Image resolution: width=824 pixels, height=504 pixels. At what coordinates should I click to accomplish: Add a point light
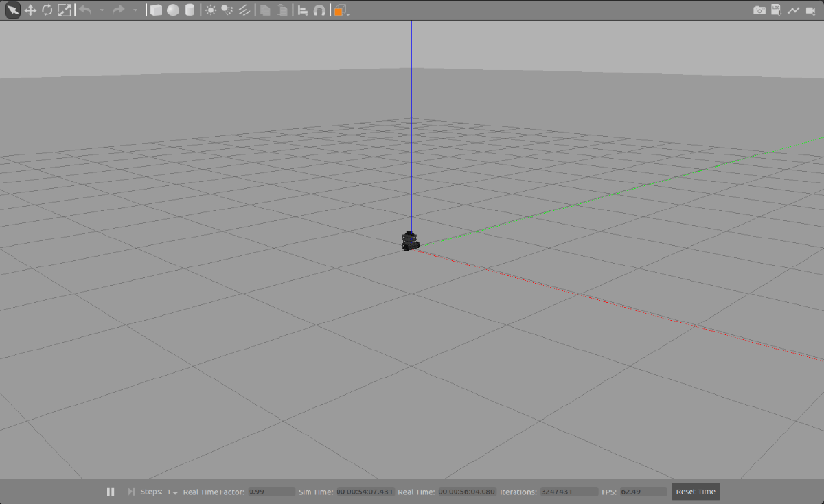click(x=210, y=10)
